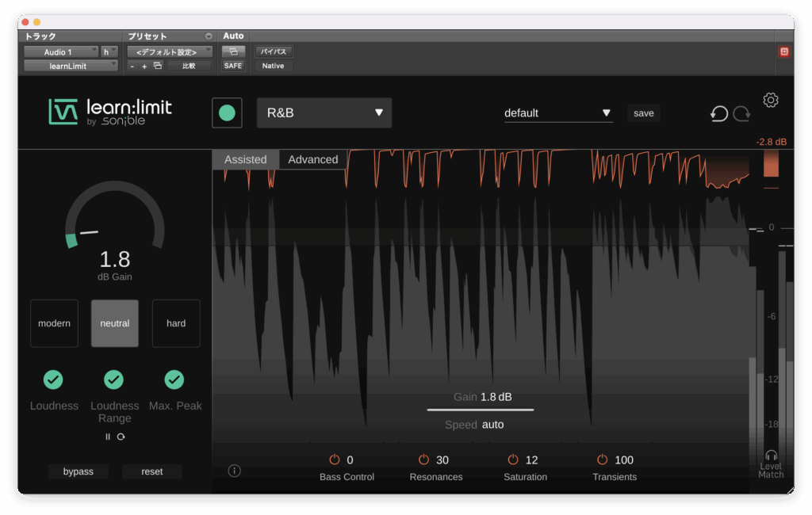Open the info icon
The height and width of the screenshot is (515, 812).
tap(234, 471)
